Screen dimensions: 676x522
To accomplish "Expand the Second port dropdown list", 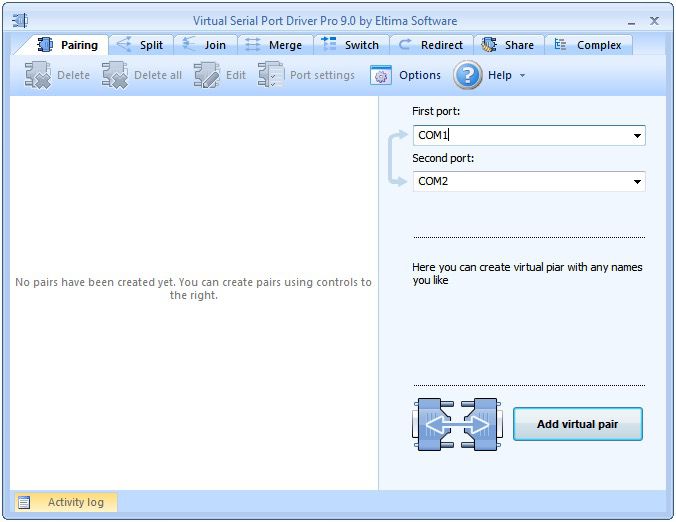I will tap(637, 181).
